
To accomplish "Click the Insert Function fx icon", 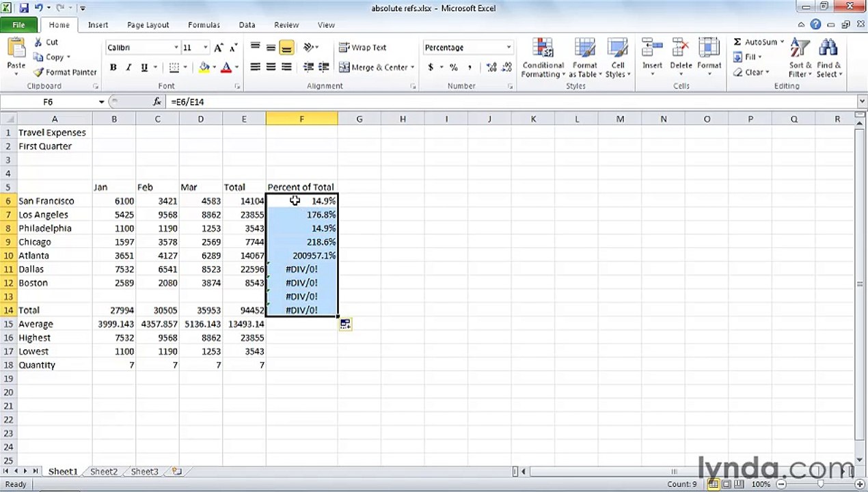I will (157, 102).
